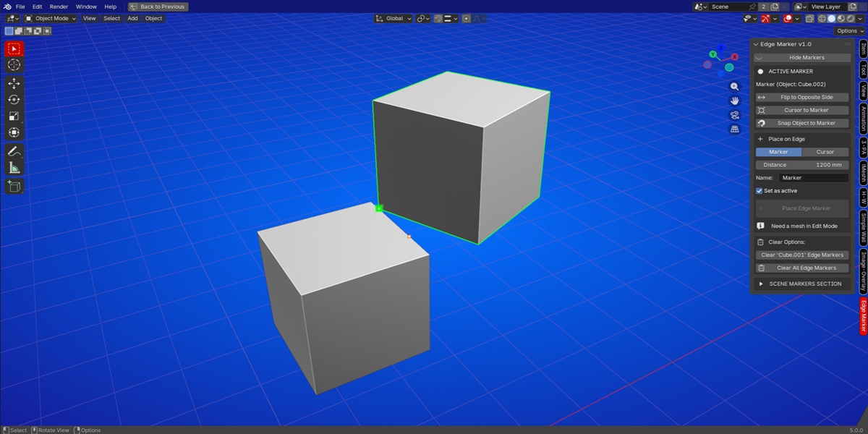Select the Move tool in toolbar
Viewport: 868px width, 434px height.
click(x=14, y=83)
